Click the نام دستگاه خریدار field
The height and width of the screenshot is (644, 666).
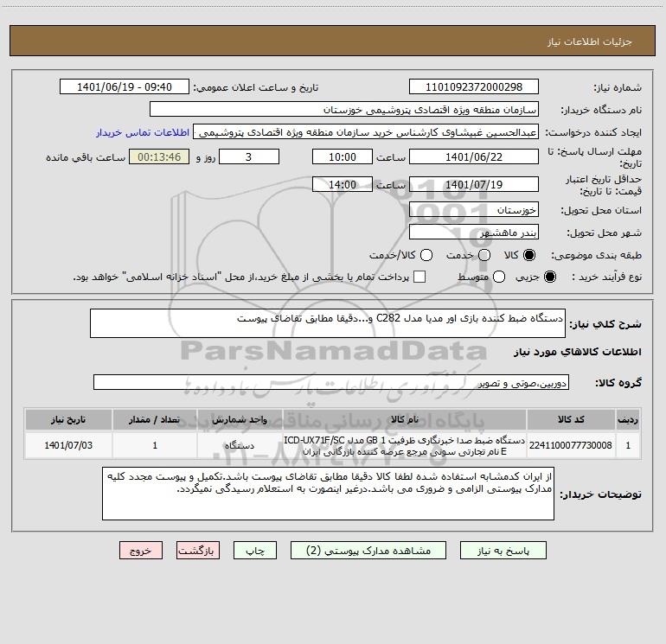[344, 109]
